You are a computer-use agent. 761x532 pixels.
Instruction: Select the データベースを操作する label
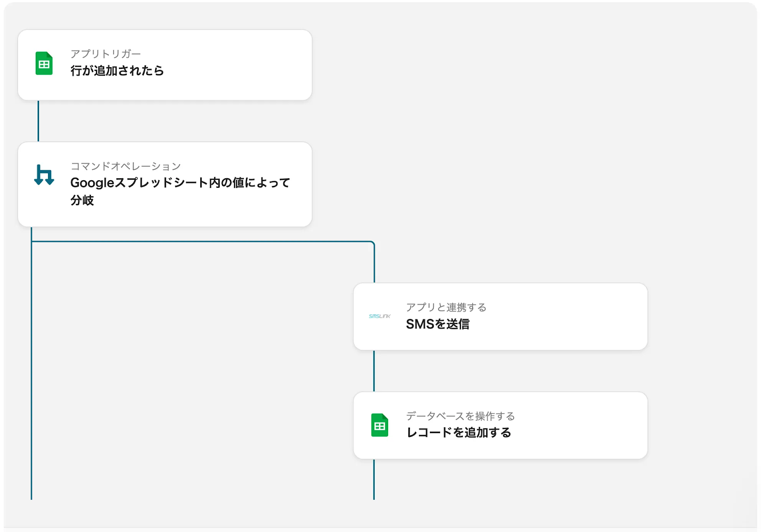click(460, 416)
